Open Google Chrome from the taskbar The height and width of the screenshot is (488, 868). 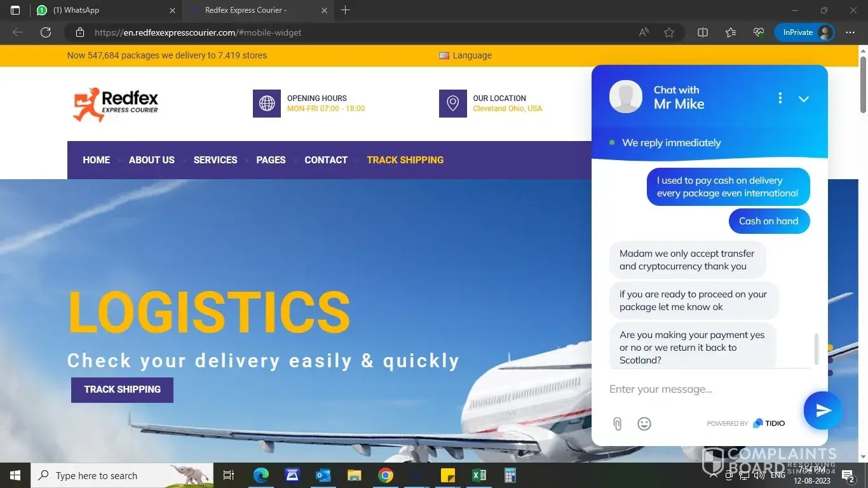[x=385, y=475]
